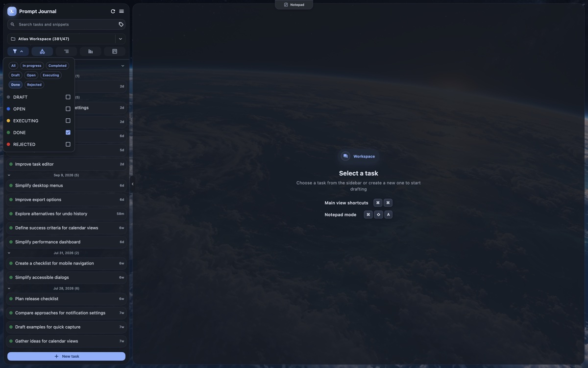Select the Rejected filter chip
Screen dimensions: 588x368
click(x=34, y=85)
